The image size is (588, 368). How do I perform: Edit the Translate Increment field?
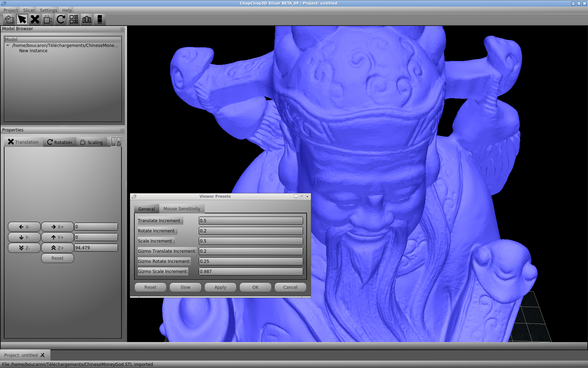(251, 221)
